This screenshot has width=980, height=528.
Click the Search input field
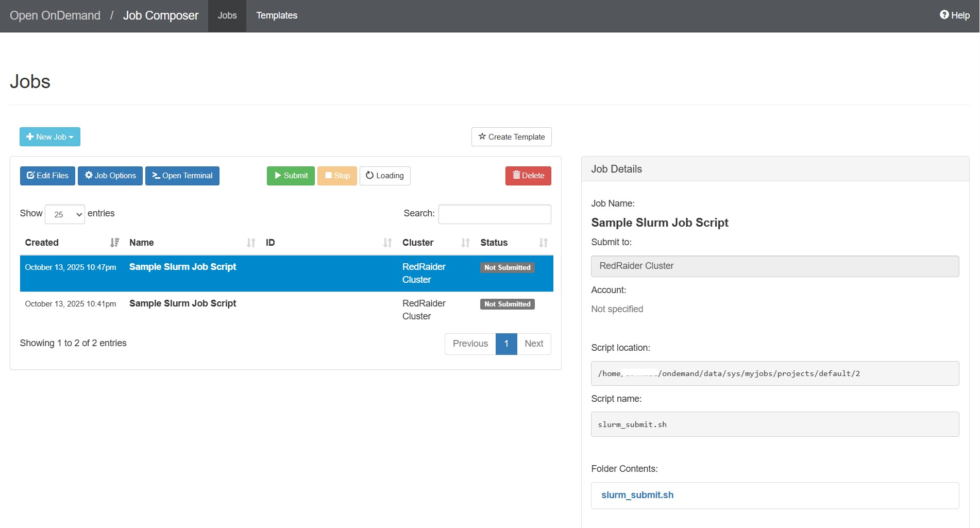click(x=494, y=214)
